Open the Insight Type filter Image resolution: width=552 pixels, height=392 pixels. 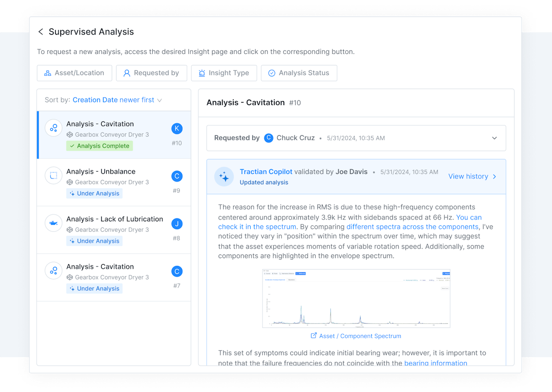[224, 73]
